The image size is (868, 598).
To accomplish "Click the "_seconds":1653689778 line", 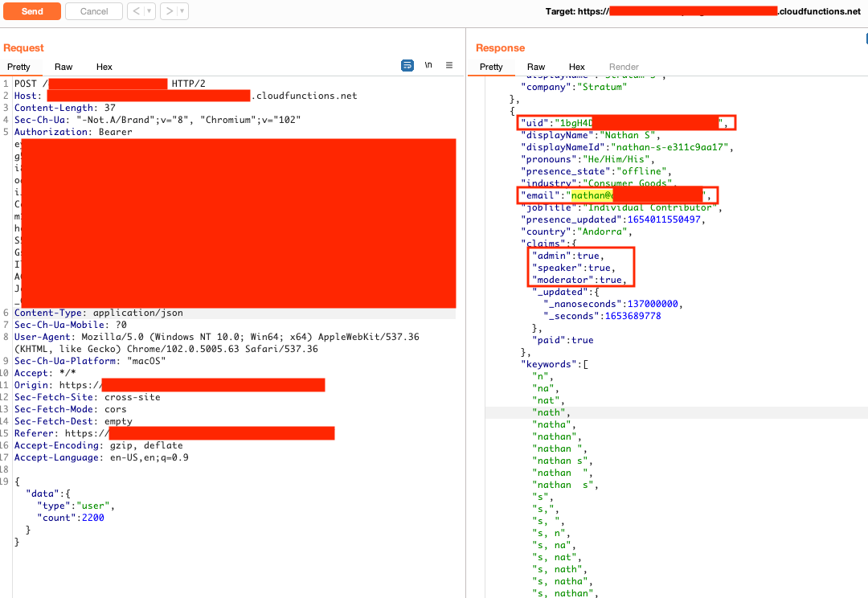I will tap(602, 316).
